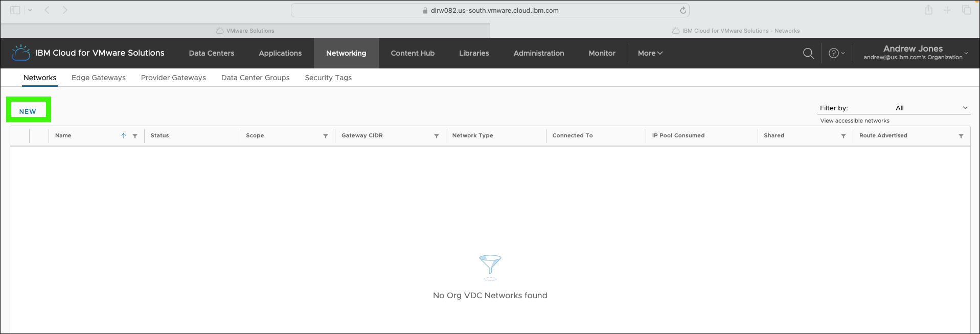Viewport: 980px width, 334px height.
Task: Open a new tab with plus icon
Action: (x=947, y=10)
